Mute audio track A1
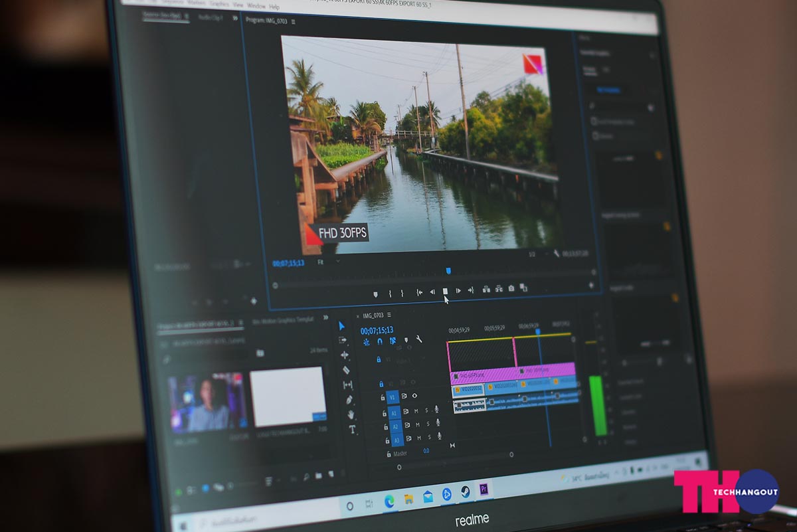Viewport: 797px width, 532px height. pos(416,410)
